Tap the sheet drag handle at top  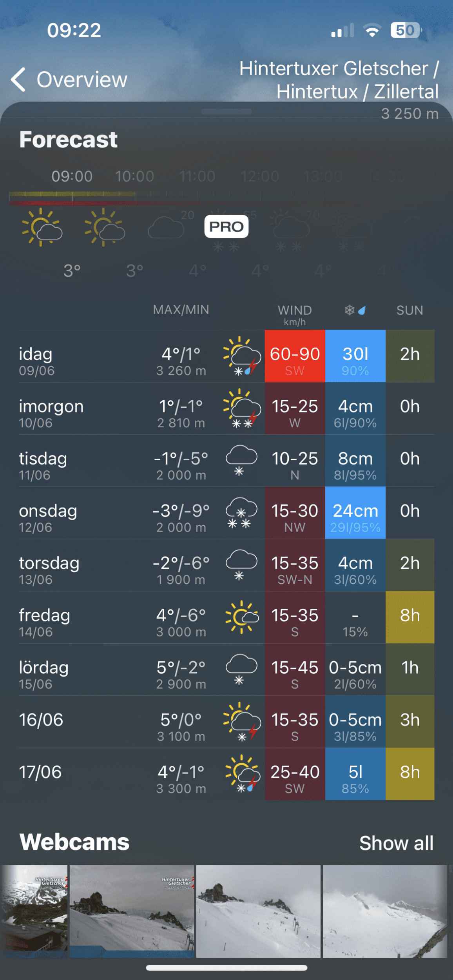[226, 112]
